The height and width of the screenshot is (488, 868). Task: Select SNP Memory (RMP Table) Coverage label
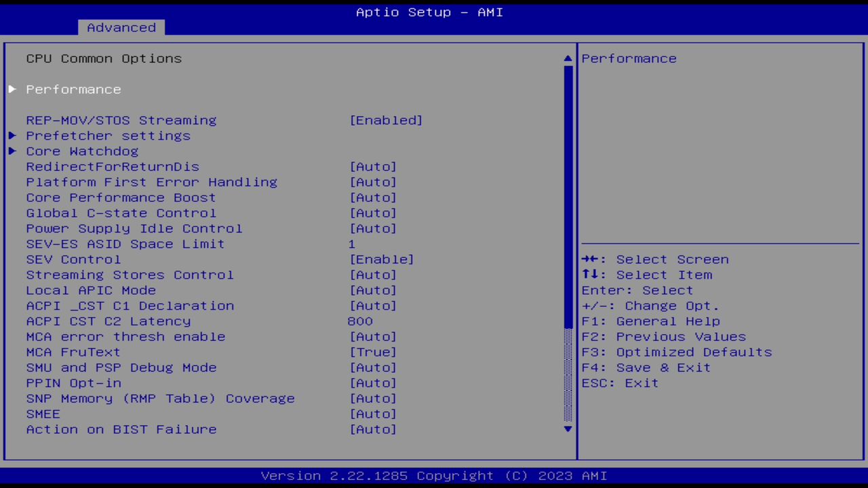point(161,399)
